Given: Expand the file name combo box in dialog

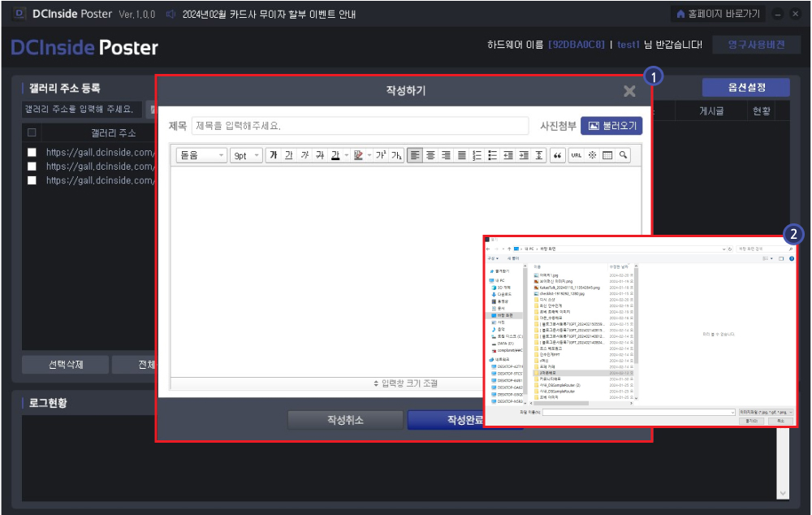Looking at the screenshot, I should tap(732, 413).
